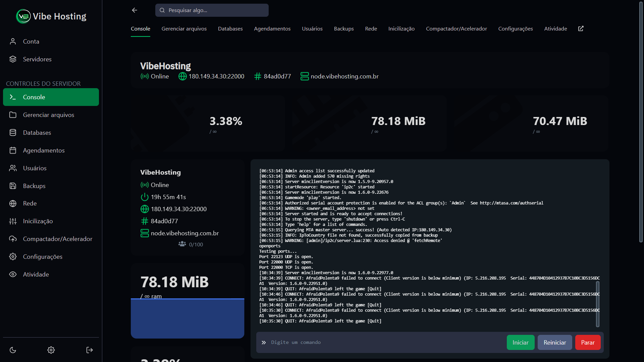Click the logout icon at sidebar bottom
The height and width of the screenshot is (362, 644).
point(90,350)
